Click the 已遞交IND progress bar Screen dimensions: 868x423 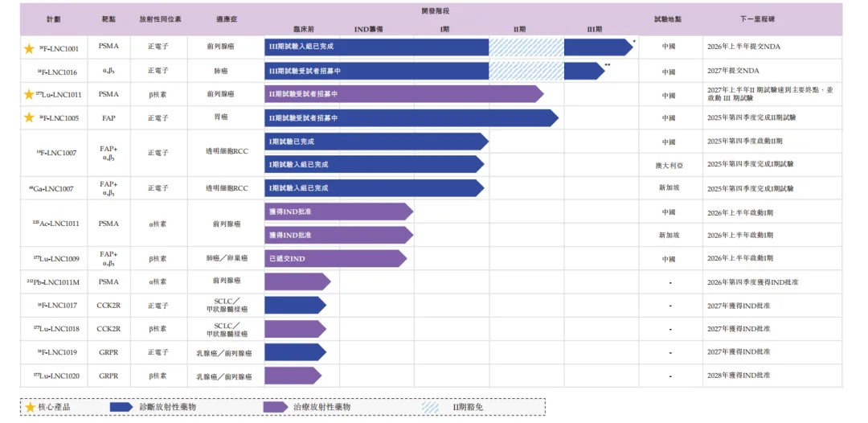[335, 259]
